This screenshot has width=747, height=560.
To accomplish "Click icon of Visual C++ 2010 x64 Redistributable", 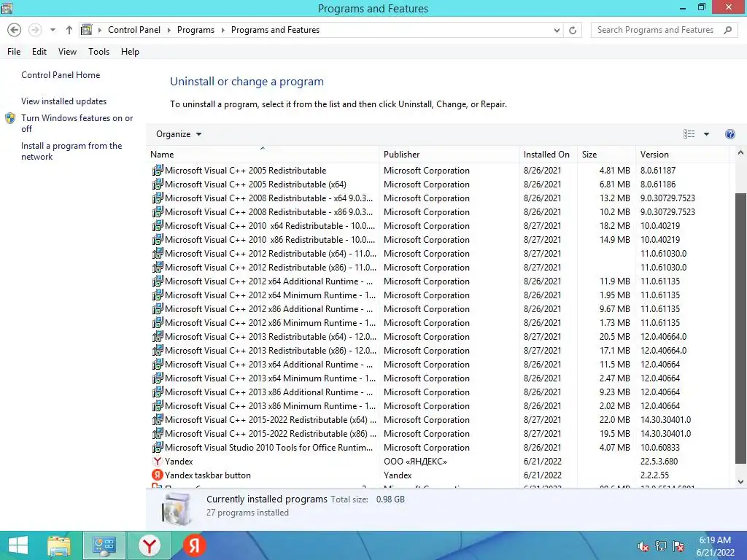I will coord(158,225).
